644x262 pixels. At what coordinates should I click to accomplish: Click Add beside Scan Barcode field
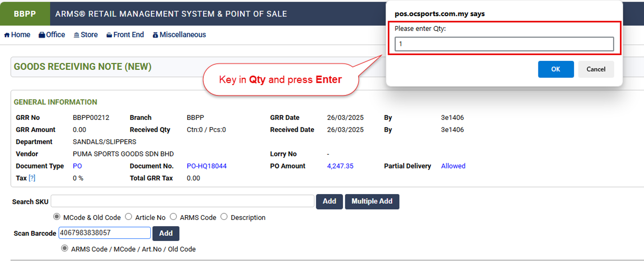166,233
